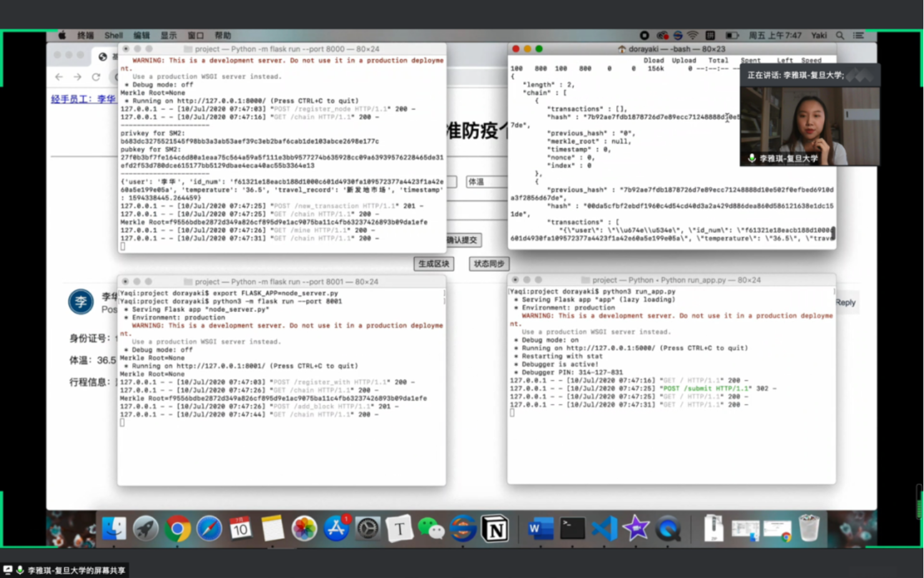Open System Preferences gear in dock
This screenshot has width=924, height=578.
tap(368, 529)
